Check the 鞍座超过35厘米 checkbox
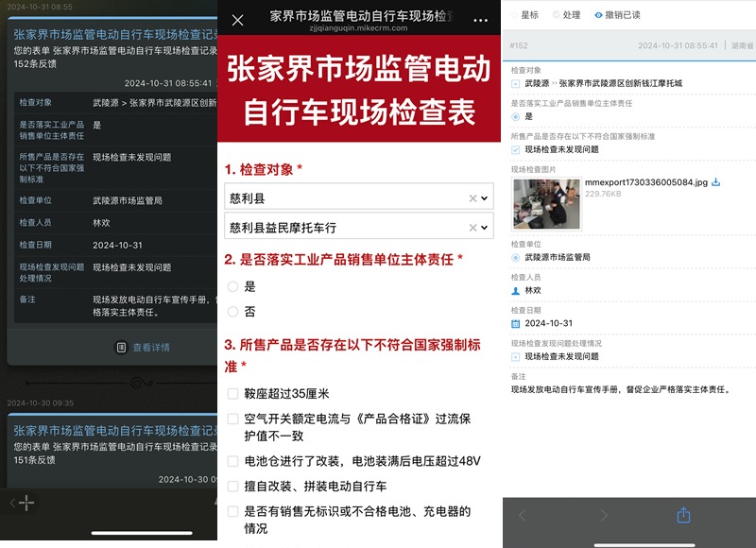 pyautogui.click(x=233, y=394)
